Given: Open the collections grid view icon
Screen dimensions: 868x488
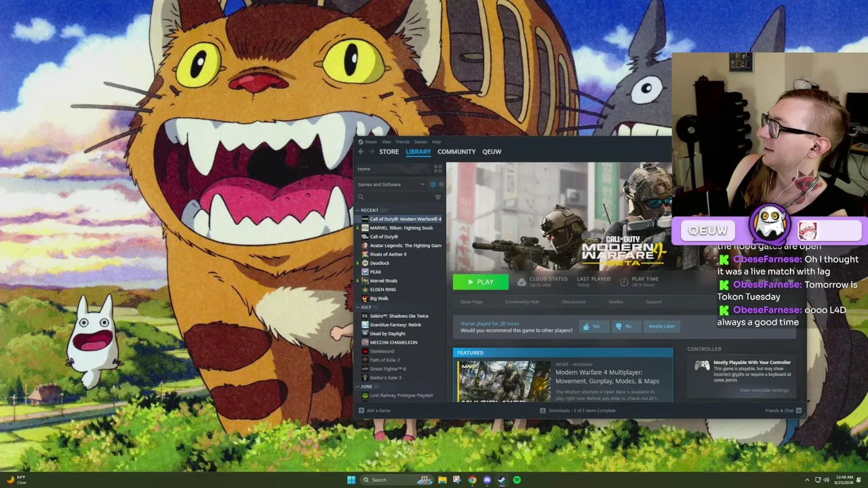Looking at the screenshot, I should pos(437,169).
